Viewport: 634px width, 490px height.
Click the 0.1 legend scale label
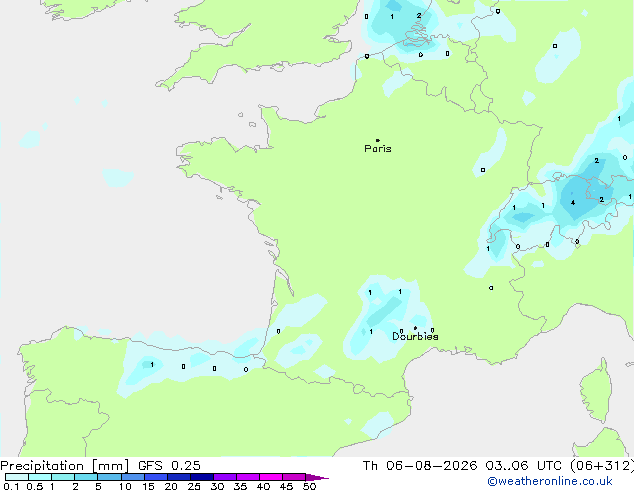(11, 486)
